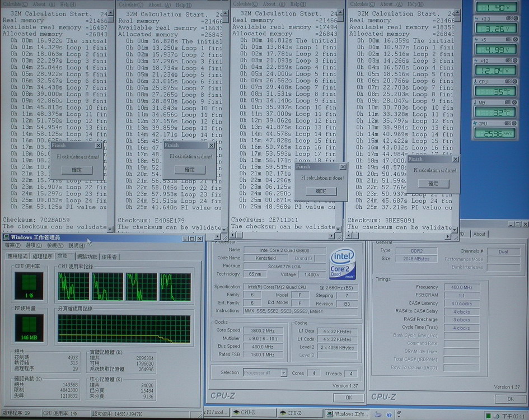Switch to 網路功能 tab in Task Manager
This screenshot has width=529, height=420.
pyautogui.click(x=87, y=256)
